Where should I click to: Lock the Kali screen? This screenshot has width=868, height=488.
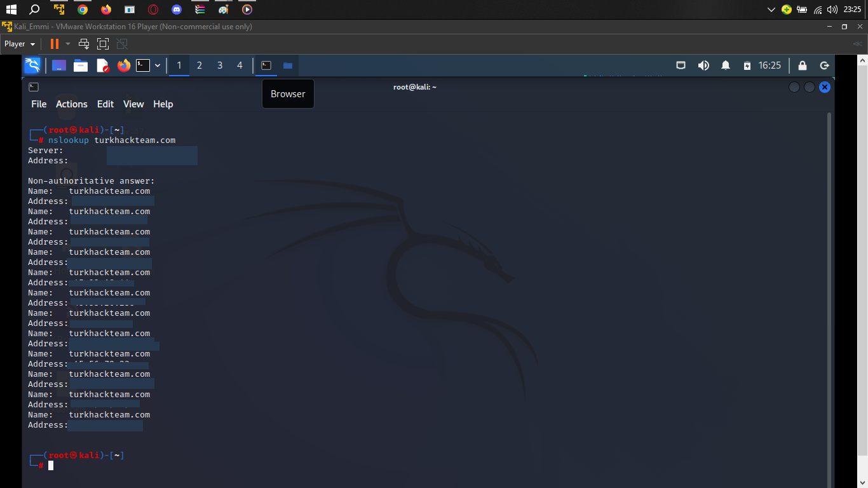(x=803, y=65)
